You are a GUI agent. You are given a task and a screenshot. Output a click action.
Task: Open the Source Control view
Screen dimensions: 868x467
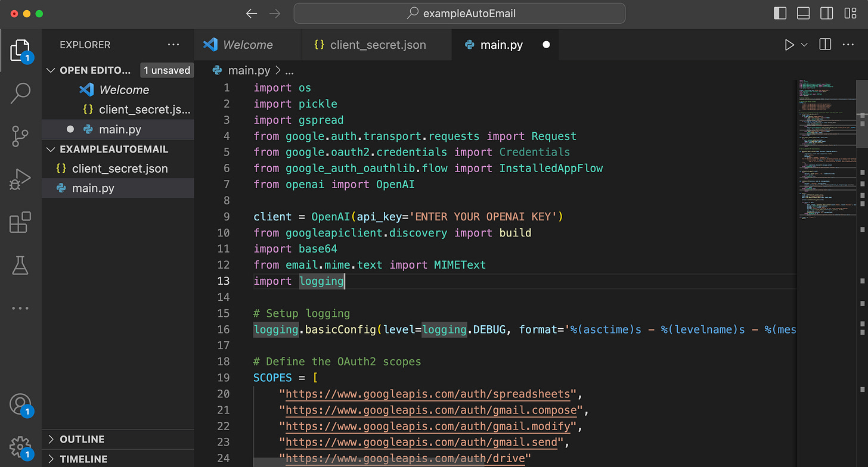20,136
